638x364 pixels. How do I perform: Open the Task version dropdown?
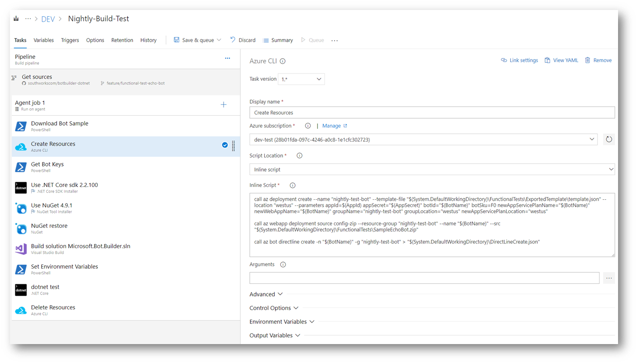point(301,79)
